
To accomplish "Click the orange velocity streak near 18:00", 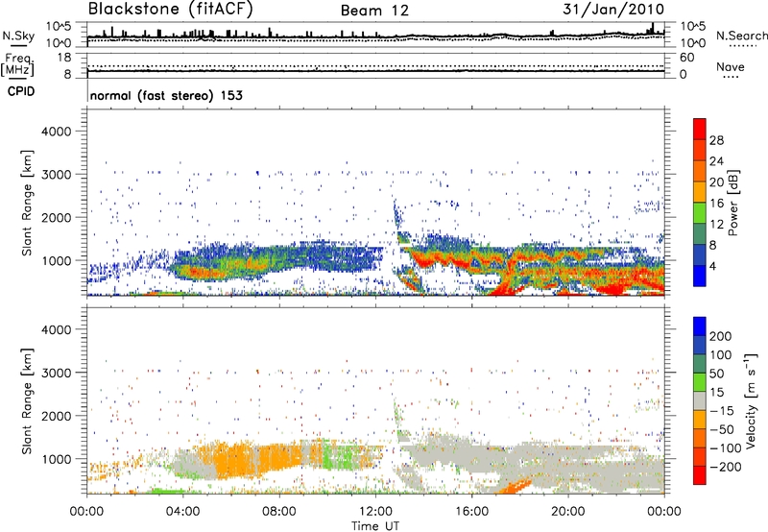I will coord(515,486).
